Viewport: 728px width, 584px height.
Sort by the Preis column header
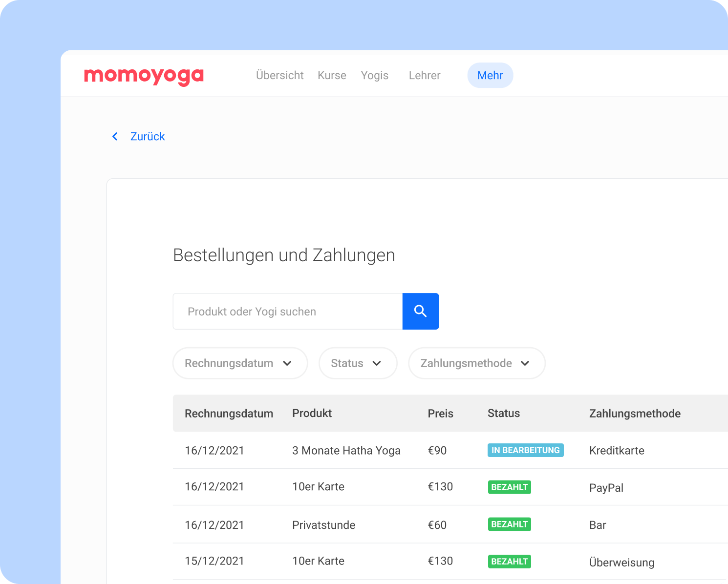[x=440, y=414]
